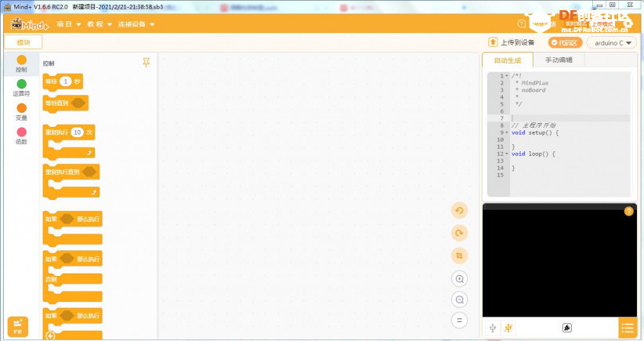This screenshot has height=341, width=644.
Task: Click the void loop() code line
Action: (533, 154)
